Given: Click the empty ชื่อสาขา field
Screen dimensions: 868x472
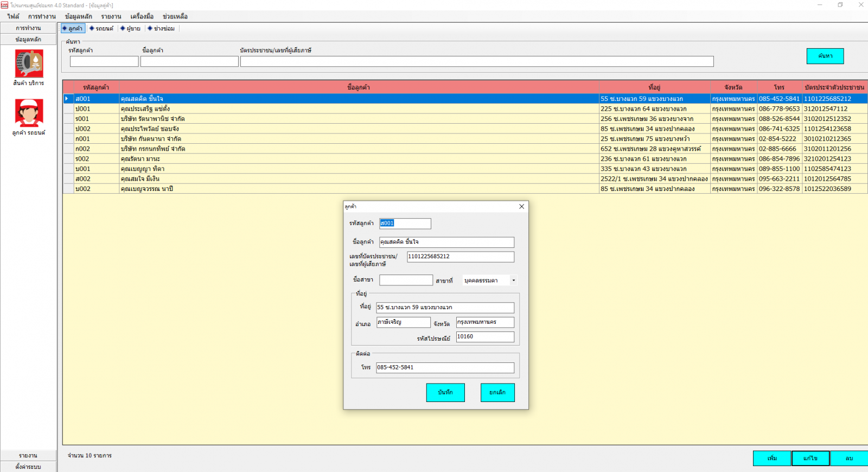Looking at the screenshot, I should (x=406, y=280).
